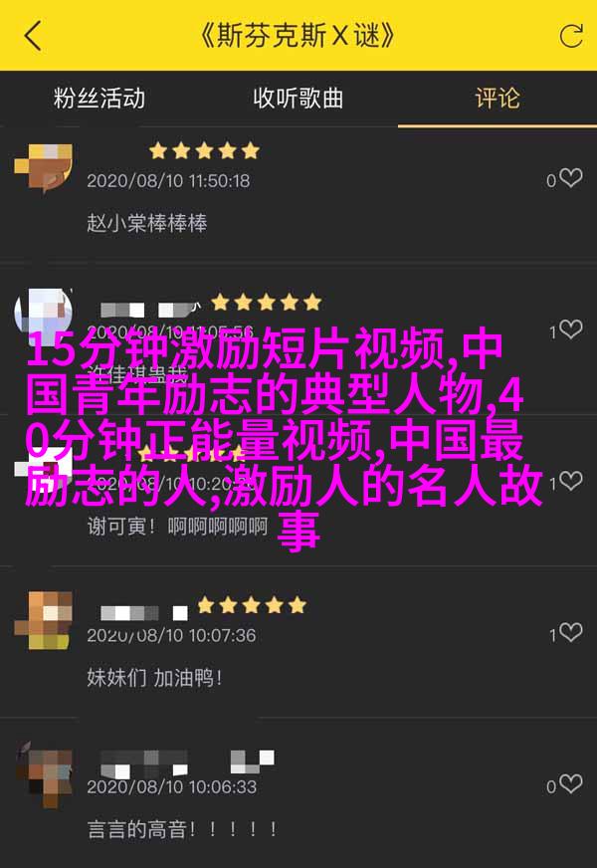Select the 评论 tab

click(x=497, y=99)
